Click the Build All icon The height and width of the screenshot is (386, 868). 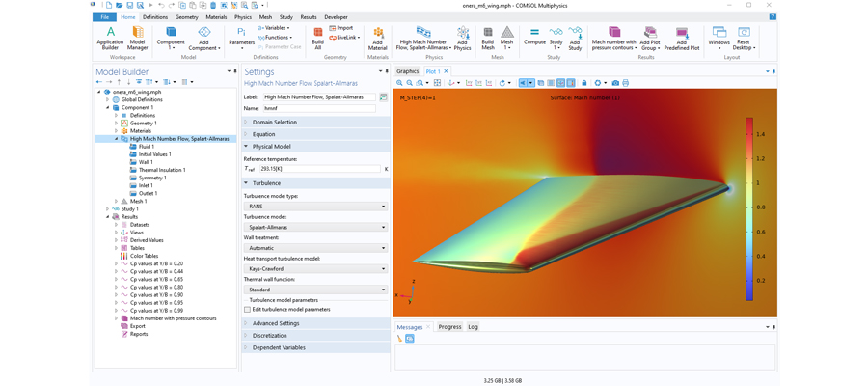317,37
